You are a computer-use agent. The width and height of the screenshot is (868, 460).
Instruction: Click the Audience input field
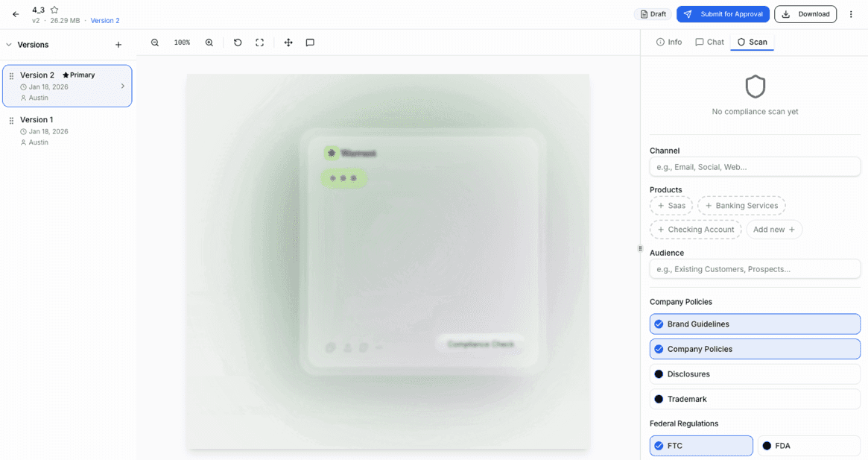(x=755, y=268)
